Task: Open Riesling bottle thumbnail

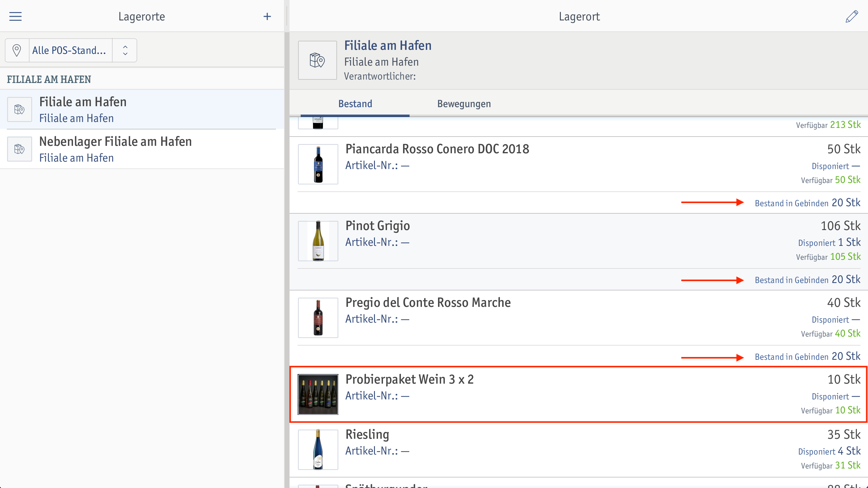Action: [x=318, y=450]
